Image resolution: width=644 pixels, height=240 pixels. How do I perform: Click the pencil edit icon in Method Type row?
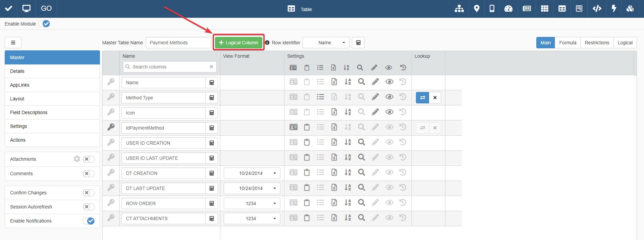point(375,97)
